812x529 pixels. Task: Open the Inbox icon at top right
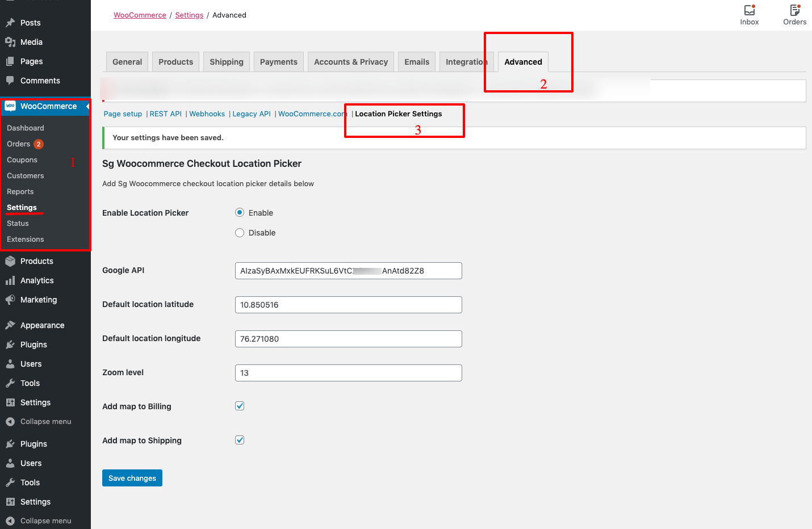point(750,10)
